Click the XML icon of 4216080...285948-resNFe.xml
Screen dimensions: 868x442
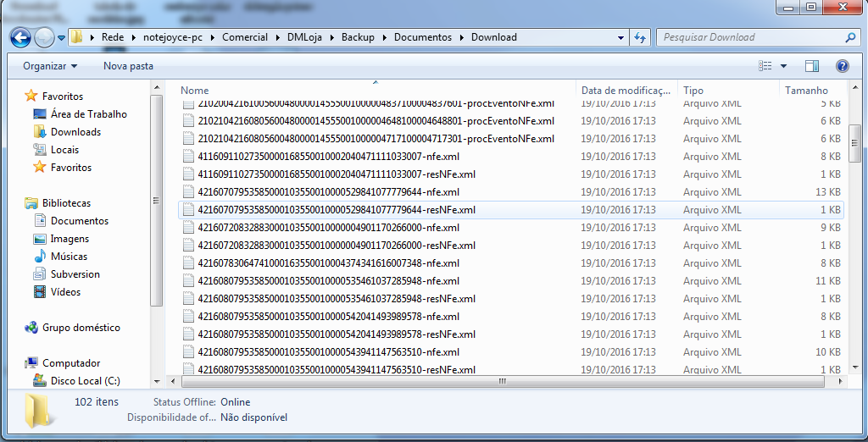(x=189, y=299)
